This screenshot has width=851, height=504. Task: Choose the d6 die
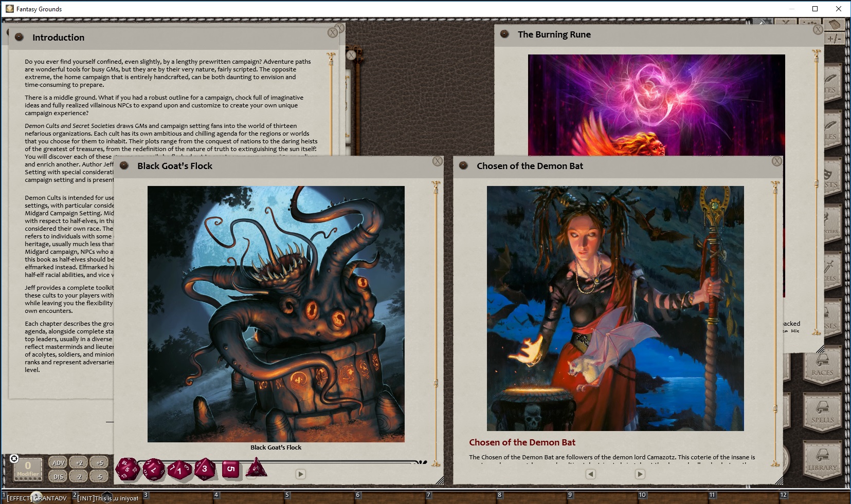(231, 469)
